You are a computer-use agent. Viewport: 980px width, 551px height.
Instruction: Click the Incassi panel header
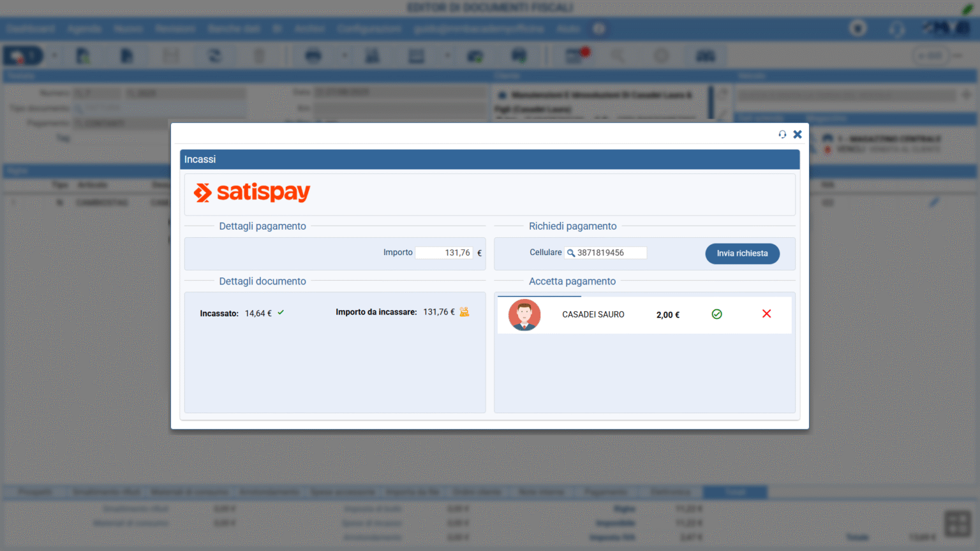489,159
